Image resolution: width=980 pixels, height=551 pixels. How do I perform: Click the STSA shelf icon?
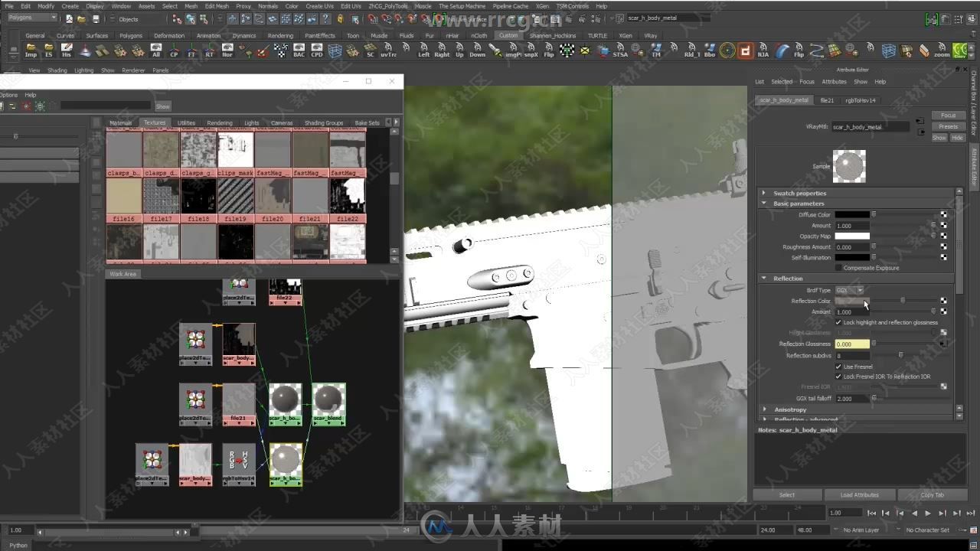620,51
